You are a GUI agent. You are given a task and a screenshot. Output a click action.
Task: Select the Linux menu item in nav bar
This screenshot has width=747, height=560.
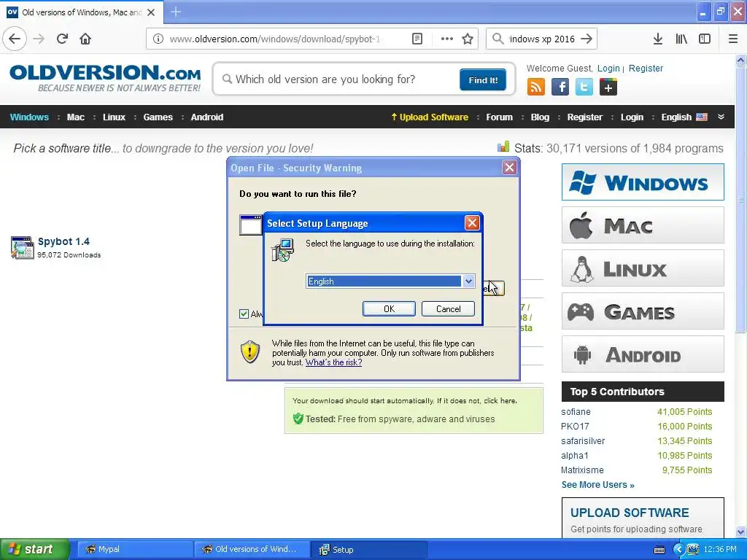[114, 117]
